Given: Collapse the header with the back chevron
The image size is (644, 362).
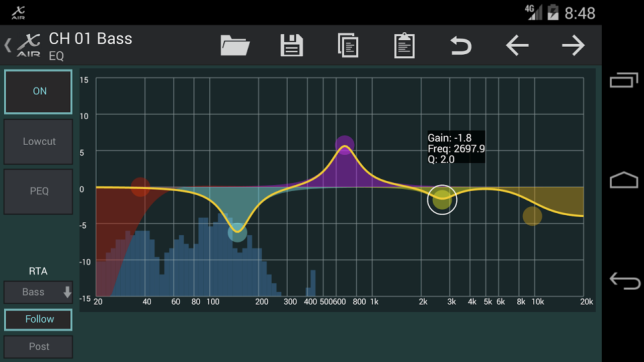Looking at the screenshot, I should click(x=7, y=45).
